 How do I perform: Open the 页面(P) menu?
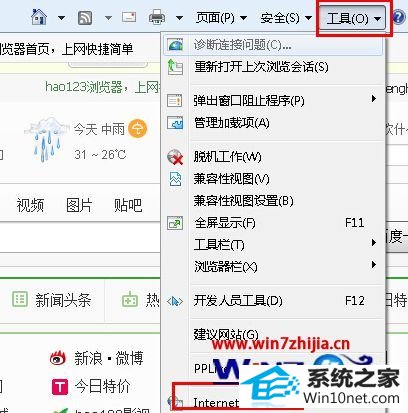pos(221,18)
